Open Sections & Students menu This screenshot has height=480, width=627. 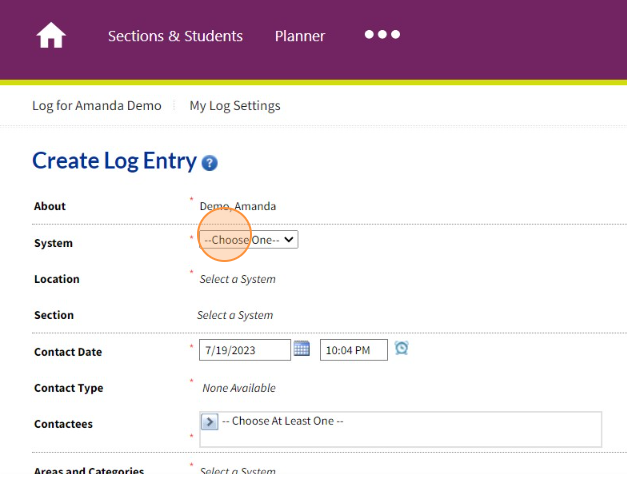pos(175,36)
